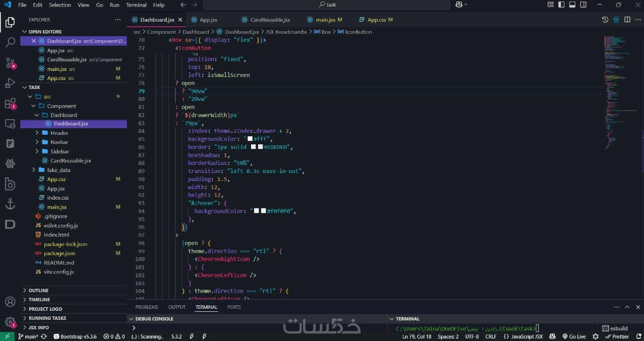Click the white #fff color swatch in code
Viewport: 644px width, 341px height.
pyautogui.click(x=250, y=139)
